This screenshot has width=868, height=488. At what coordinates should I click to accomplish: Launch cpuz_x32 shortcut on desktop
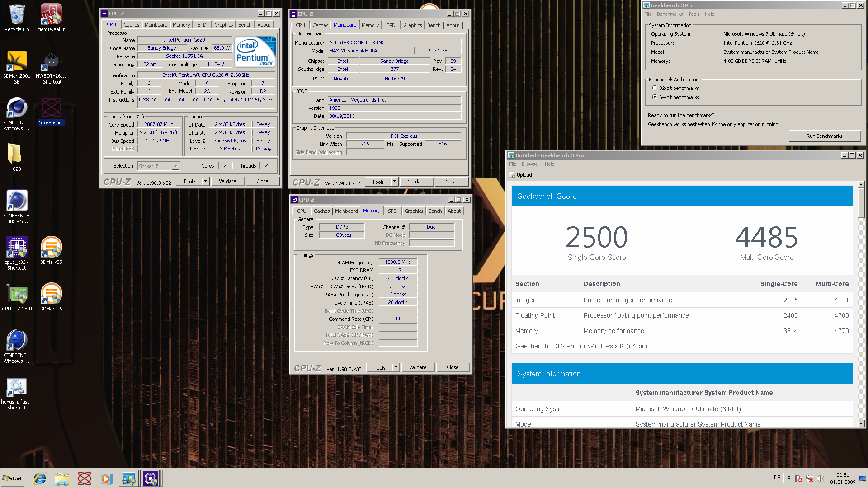[17, 253]
